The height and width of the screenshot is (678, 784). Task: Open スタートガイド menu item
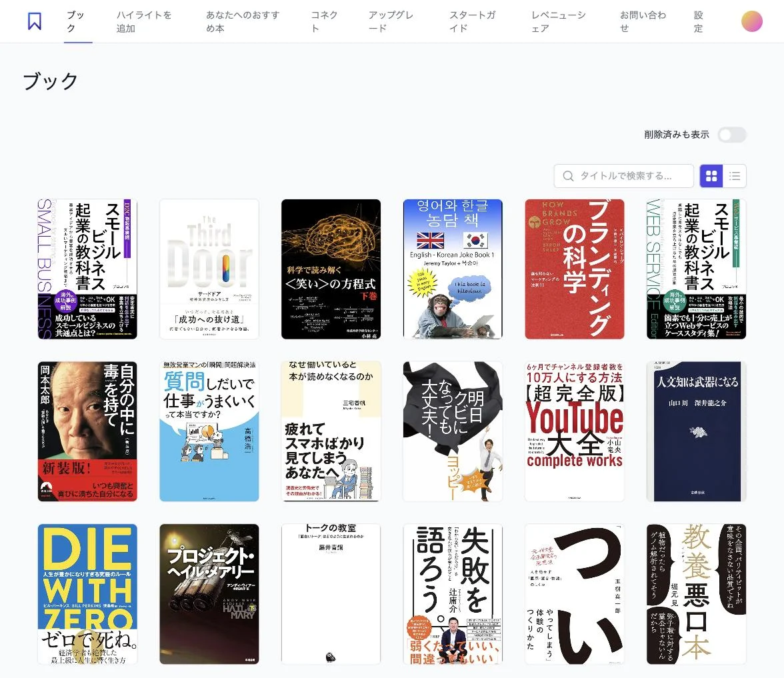tap(473, 21)
